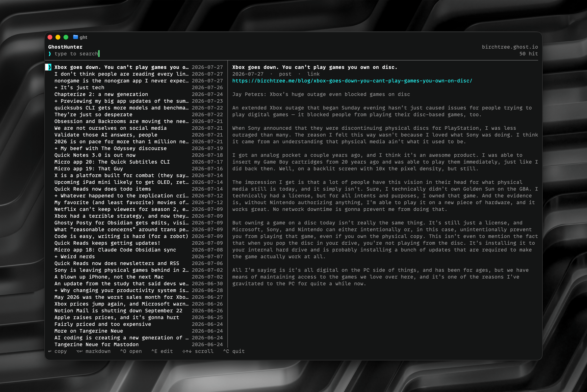
Task: Click the '^C quit' shortcut hint
Action: [234, 351]
